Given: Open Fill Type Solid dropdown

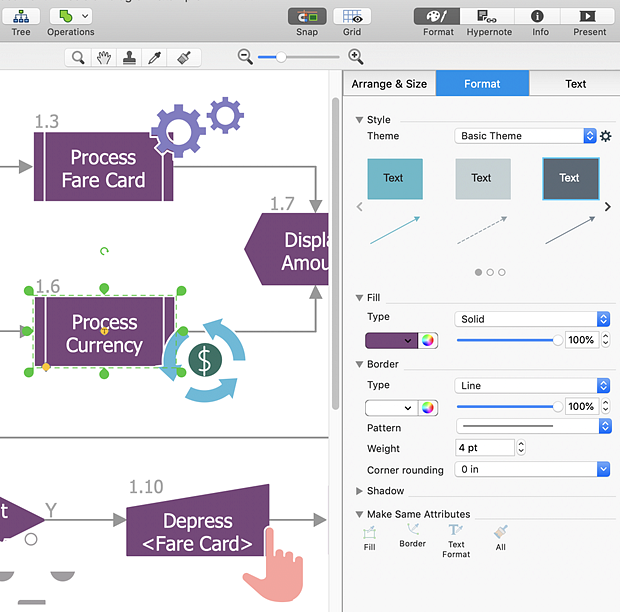Looking at the screenshot, I should click(532, 319).
